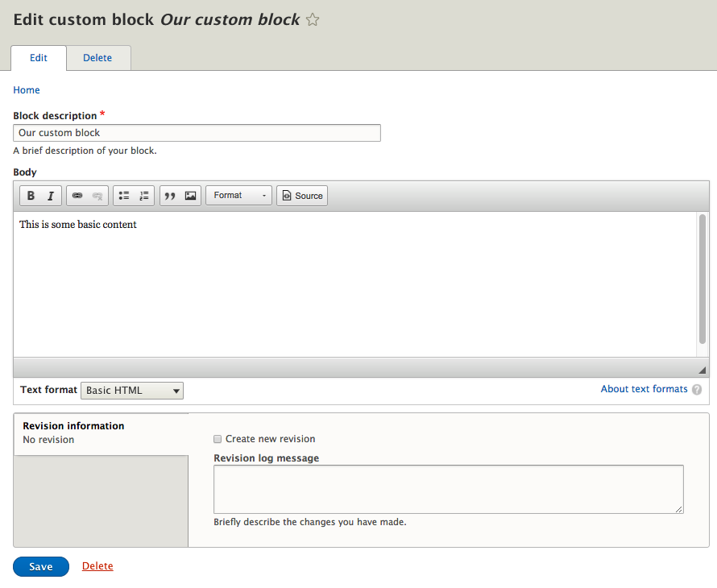
Task: Insert a numbered list
Action: point(144,196)
